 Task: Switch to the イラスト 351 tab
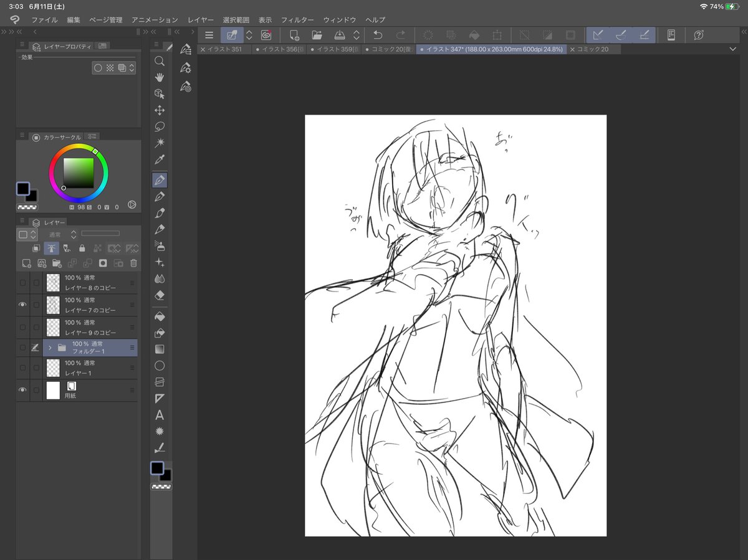tap(224, 49)
